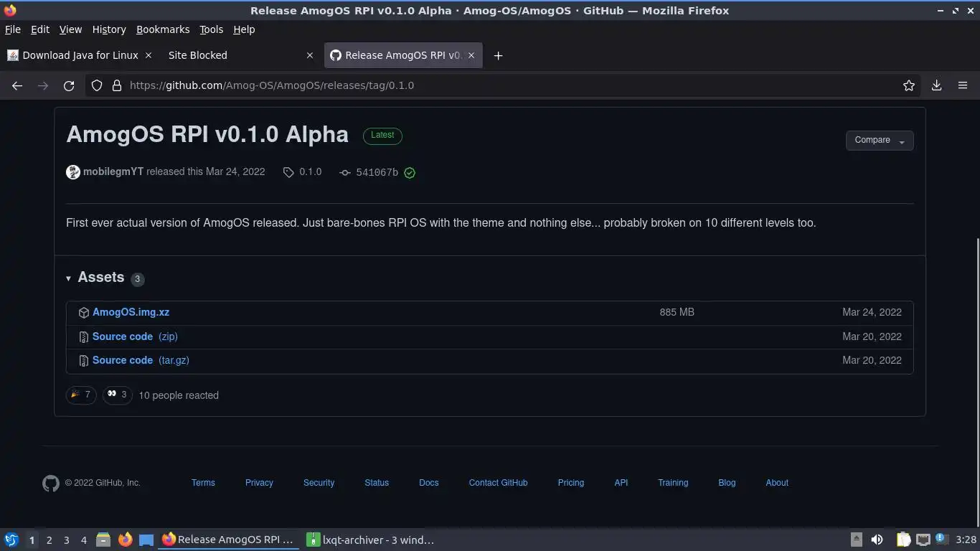Image resolution: width=980 pixels, height=551 pixels.
Task: Close the Release AmogOS RPI tab
Action: [471, 55]
